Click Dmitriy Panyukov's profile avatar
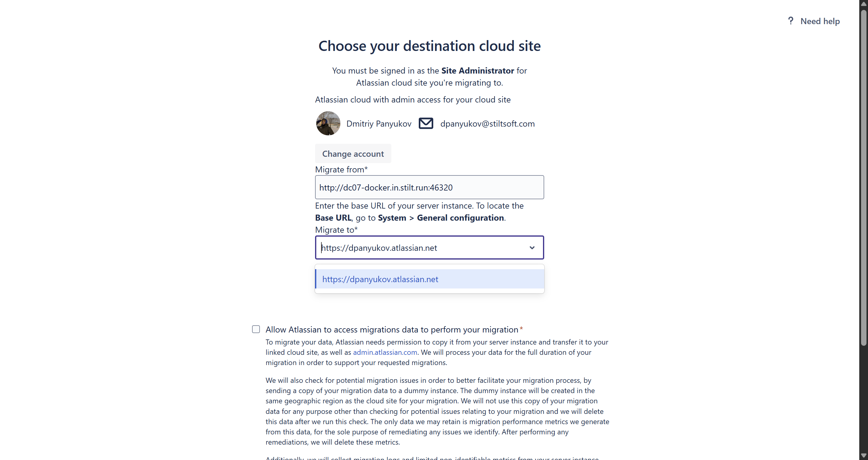Image resolution: width=868 pixels, height=460 pixels. click(x=328, y=123)
